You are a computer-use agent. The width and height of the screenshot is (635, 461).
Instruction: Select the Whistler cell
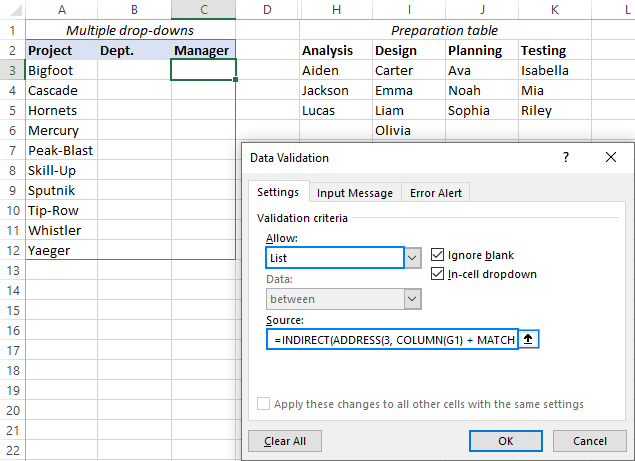62,230
